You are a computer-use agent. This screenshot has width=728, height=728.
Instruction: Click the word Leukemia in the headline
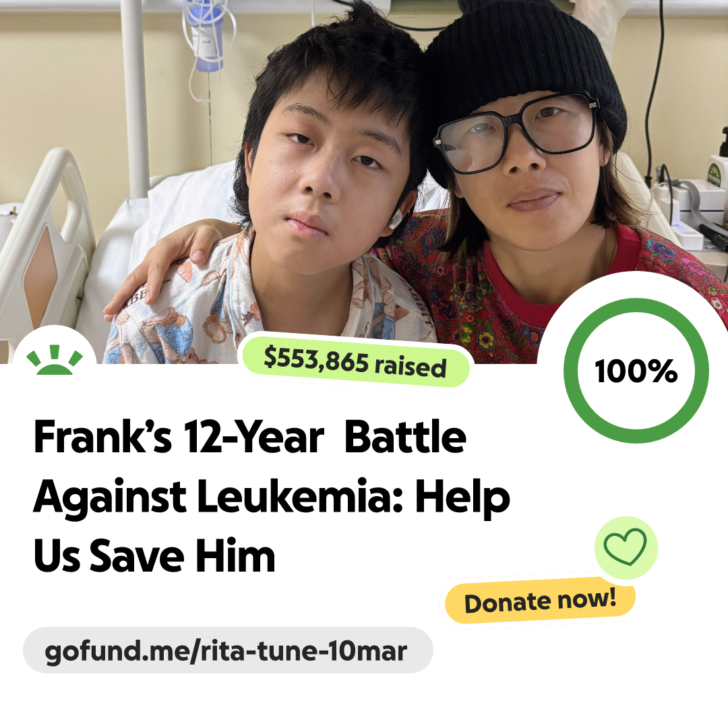pyautogui.click(x=299, y=497)
